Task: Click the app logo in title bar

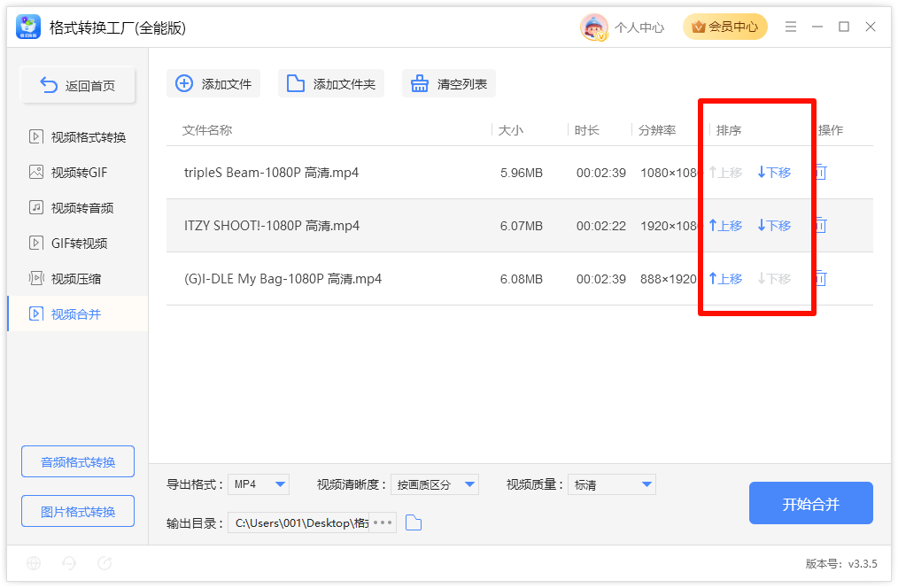Action: coord(28,27)
